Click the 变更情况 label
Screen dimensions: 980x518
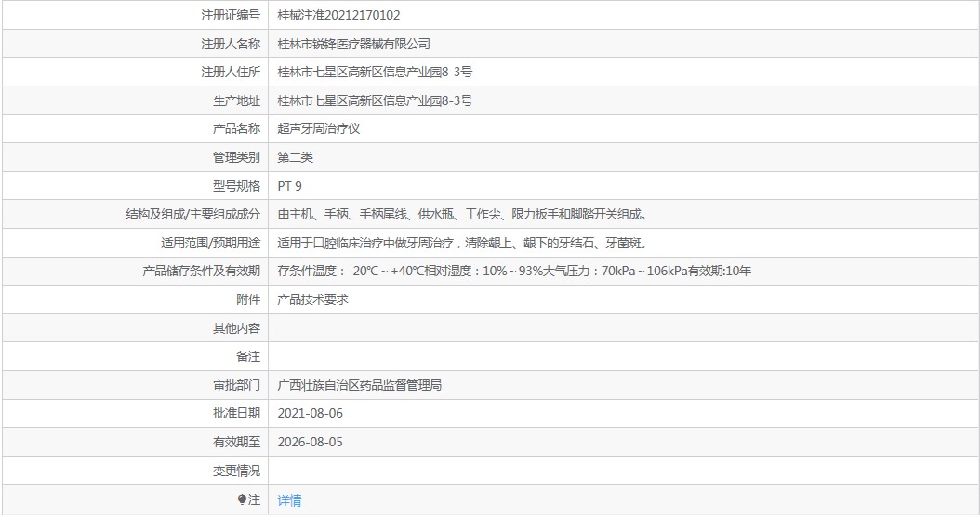click(236, 472)
